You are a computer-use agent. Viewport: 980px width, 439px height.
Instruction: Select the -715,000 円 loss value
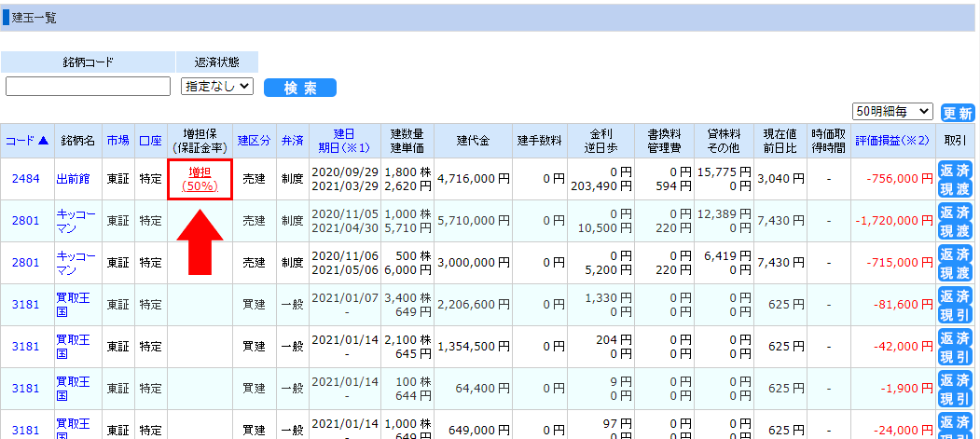tap(900, 262)
